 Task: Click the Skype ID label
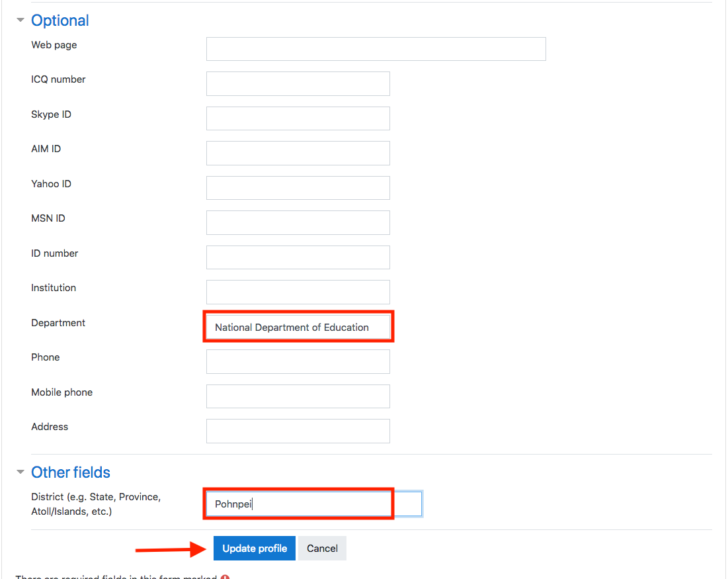pos(51,114)
